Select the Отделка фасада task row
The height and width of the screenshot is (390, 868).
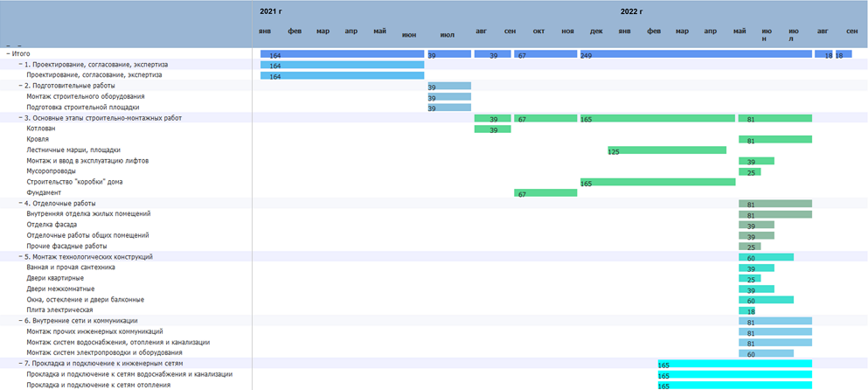coord(434,225)
